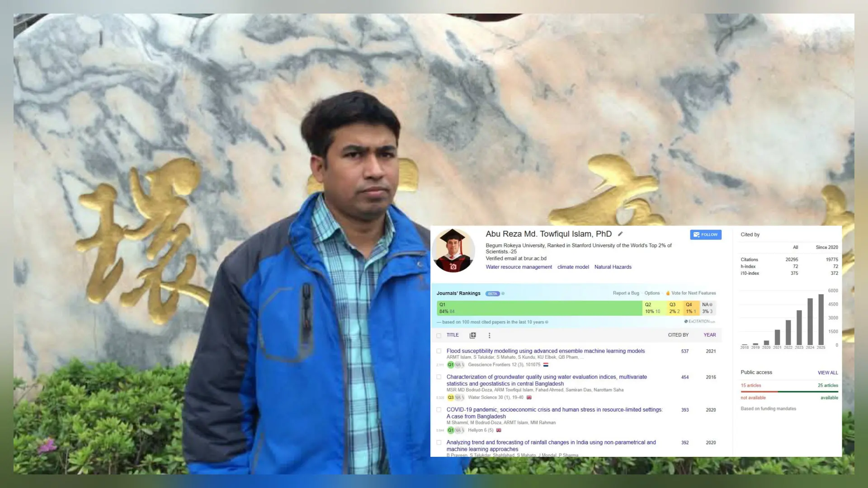The image size is (868, 488).
Task: Click the Report a Bug menu item
Action: pyautogui.click(x=626, y=293)
